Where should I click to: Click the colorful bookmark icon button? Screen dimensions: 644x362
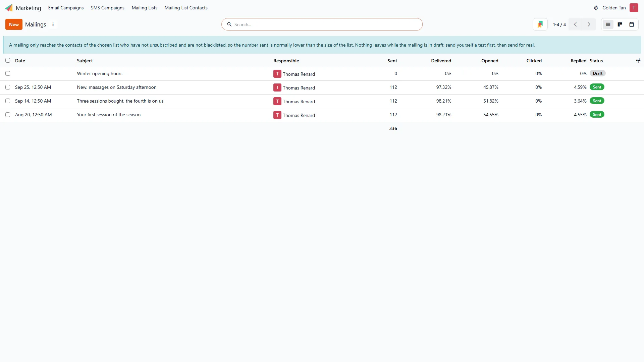pos(540,24)
